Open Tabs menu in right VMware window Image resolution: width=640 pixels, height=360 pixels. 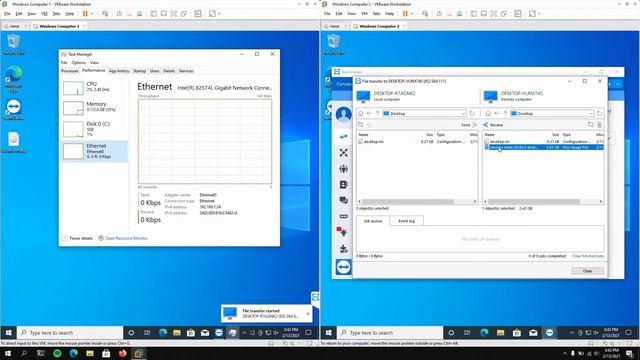376,13
